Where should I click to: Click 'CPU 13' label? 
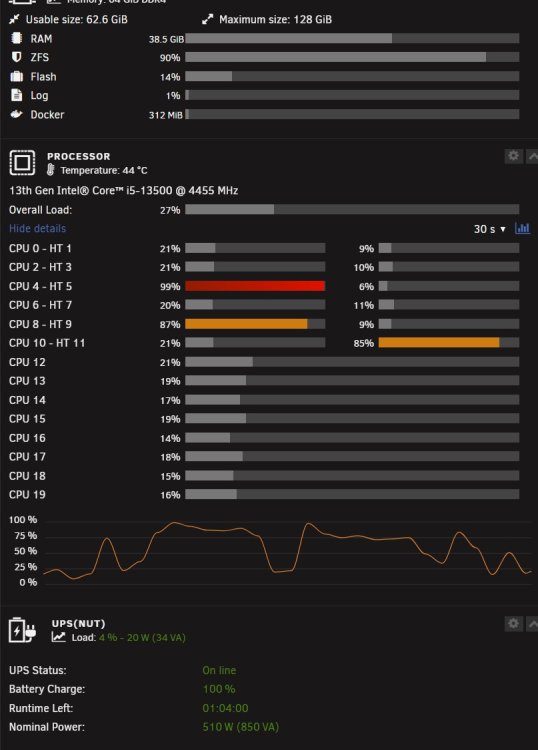pyautogui.click(x=27, y=381)
